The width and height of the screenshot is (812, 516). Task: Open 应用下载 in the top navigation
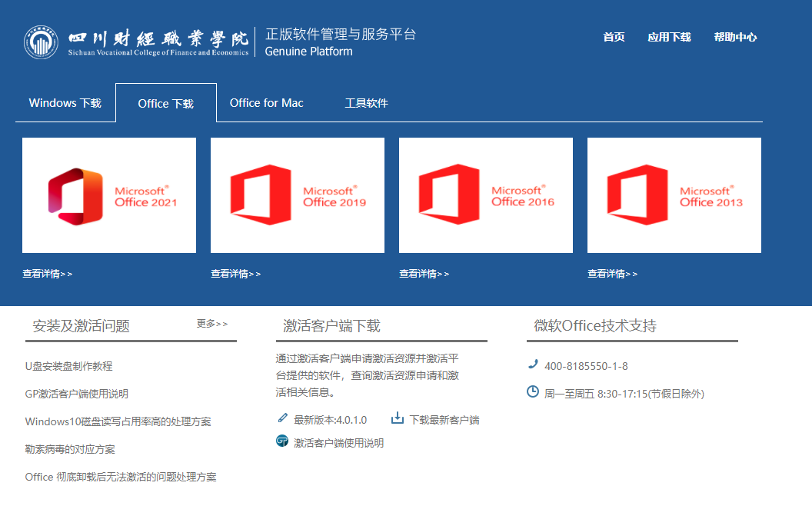(x=669, y=37)
